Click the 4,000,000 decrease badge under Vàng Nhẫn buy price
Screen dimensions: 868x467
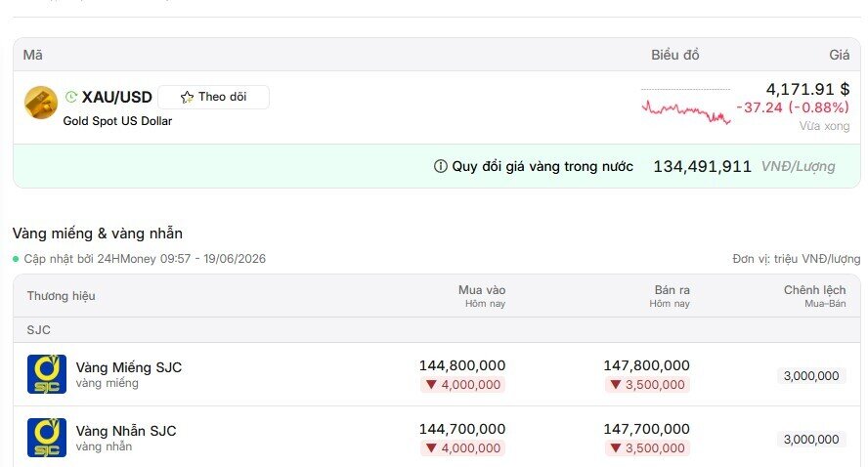point(462,448)
